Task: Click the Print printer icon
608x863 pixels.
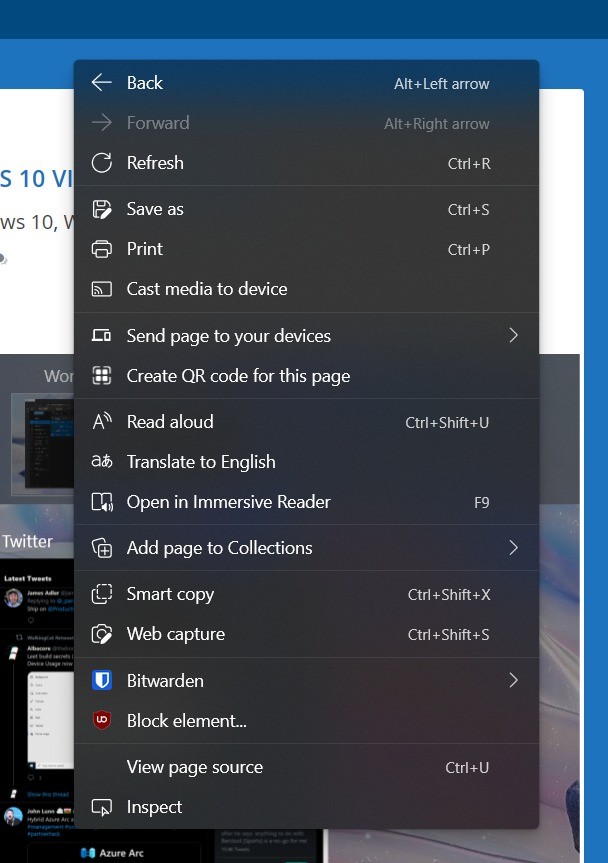Action: tap(101, 249)
